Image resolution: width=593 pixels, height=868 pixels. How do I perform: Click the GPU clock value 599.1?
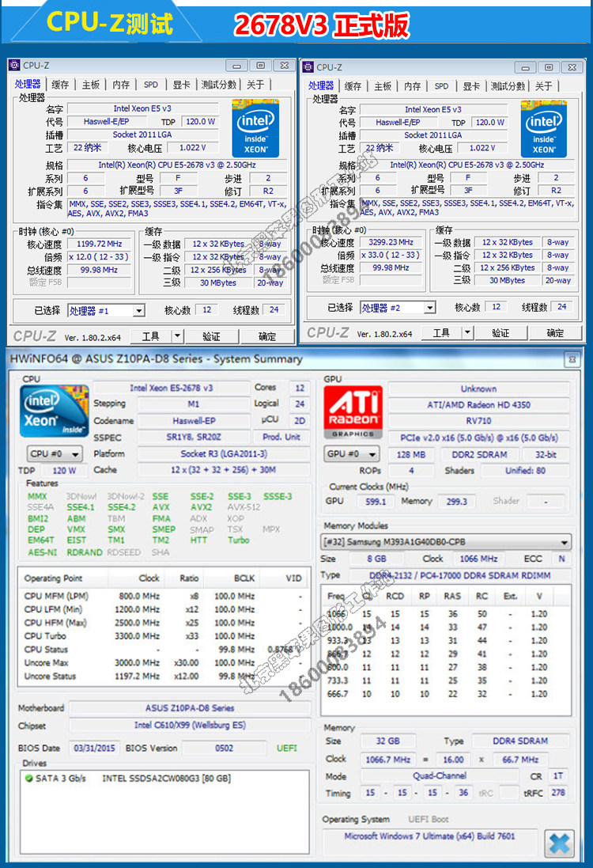point(376,502)
